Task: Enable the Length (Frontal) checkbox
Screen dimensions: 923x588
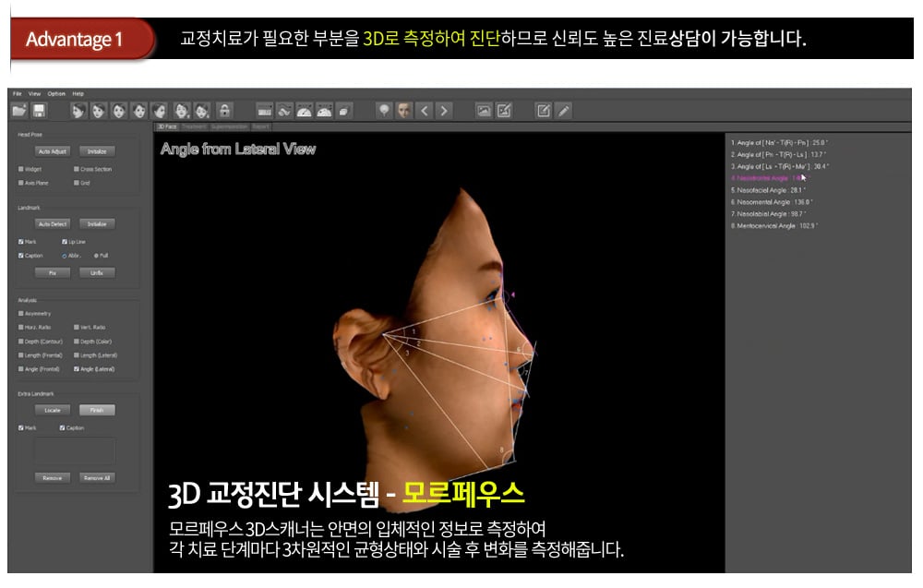Action: (x=21, y=355)
